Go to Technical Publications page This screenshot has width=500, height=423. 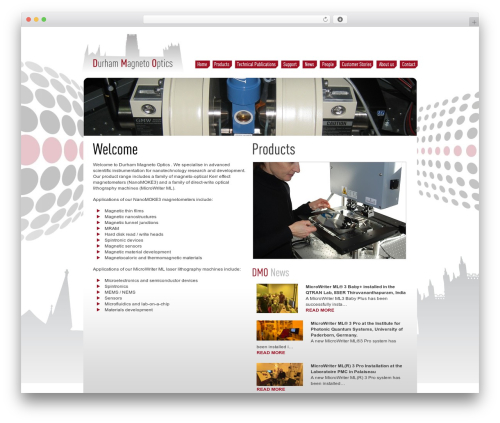[256, 64]
